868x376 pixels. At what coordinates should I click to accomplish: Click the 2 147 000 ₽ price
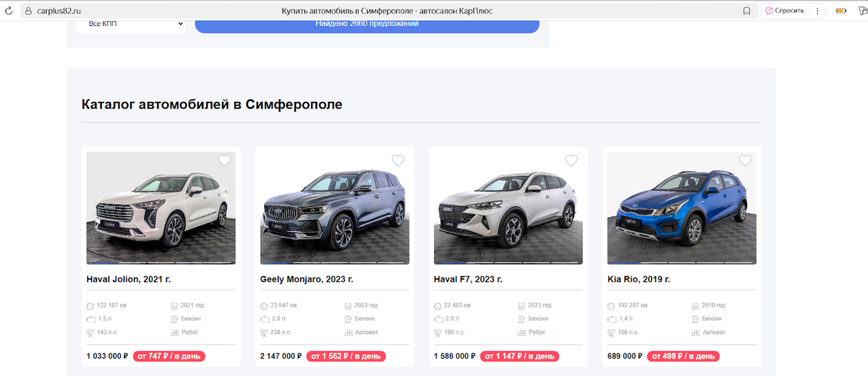pyautogui.click(x=281, y=356)
